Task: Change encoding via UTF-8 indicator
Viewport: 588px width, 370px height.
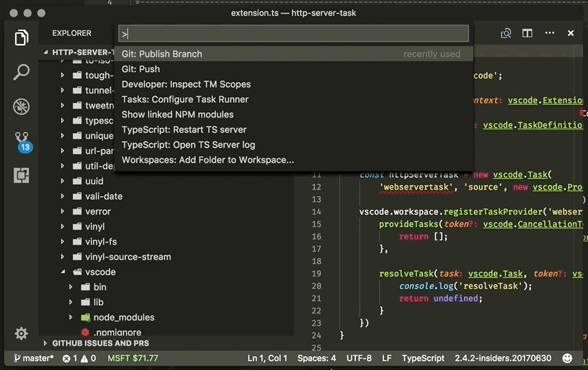Action: click(359, 358)
